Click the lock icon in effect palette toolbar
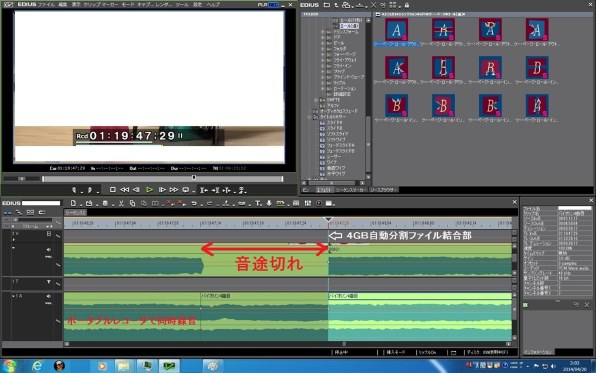 coord(407,5)
